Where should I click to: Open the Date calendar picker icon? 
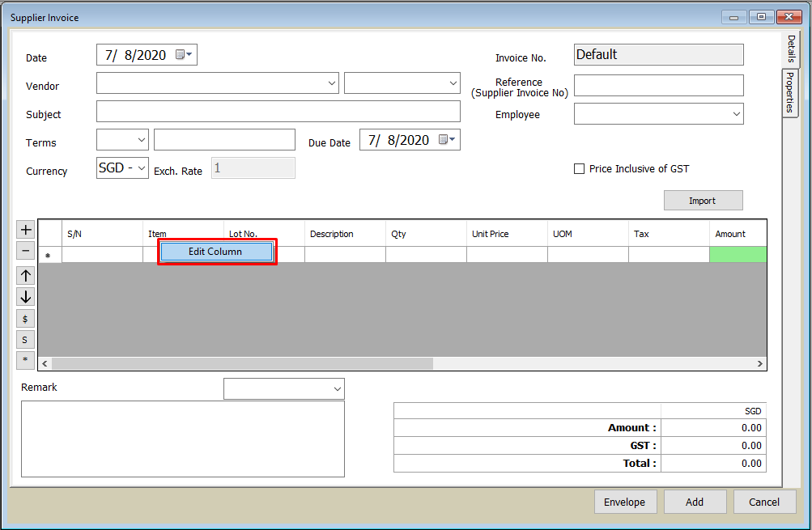(x=183, y=54)
